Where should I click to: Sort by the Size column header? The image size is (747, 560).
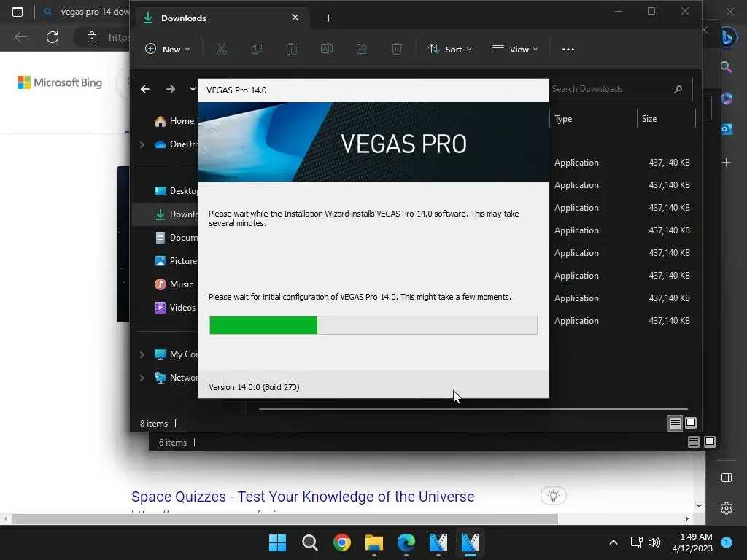click(666, 119)
